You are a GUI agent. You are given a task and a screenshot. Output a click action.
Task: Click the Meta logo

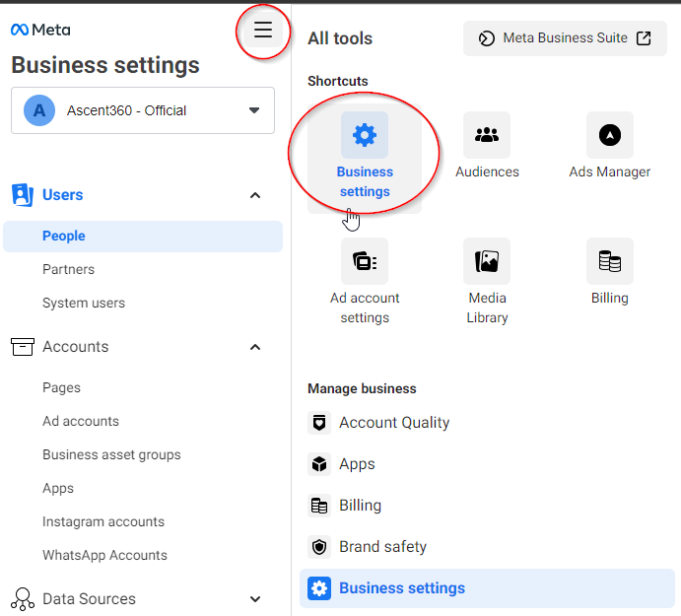point(40,30)
